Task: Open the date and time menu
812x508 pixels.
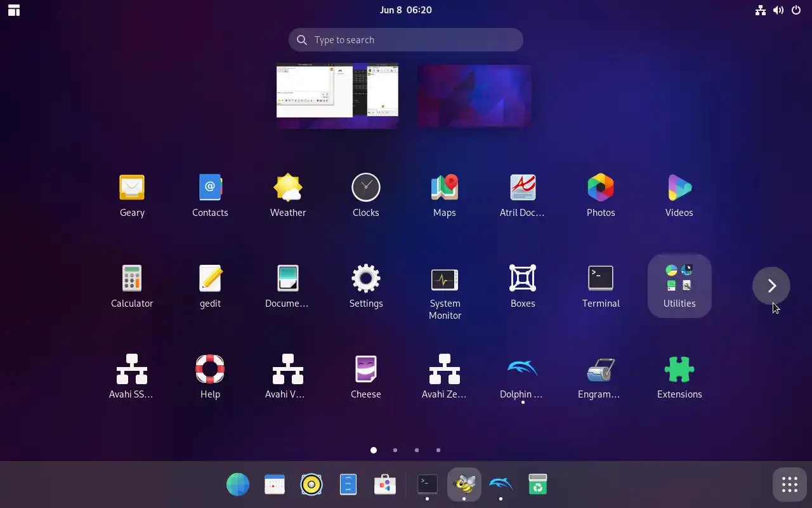Action: click(x=406, y=10)
